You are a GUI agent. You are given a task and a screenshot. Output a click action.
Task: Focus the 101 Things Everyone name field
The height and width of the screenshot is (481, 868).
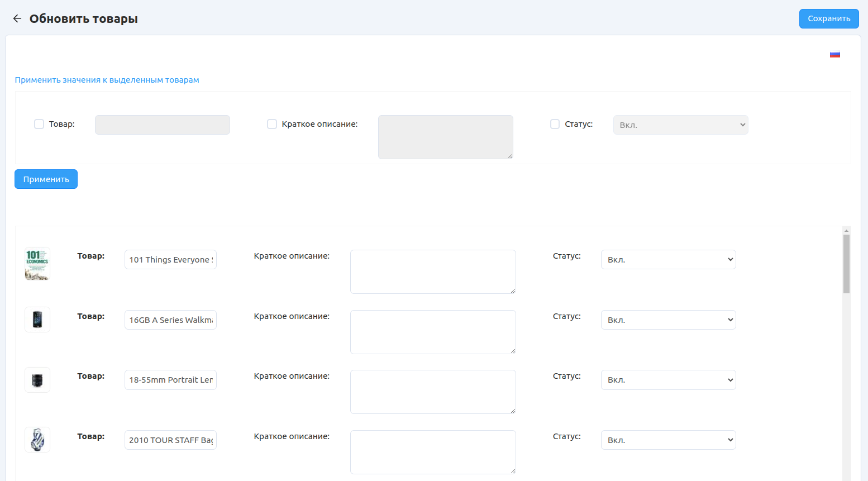click(x=170, y=260)
